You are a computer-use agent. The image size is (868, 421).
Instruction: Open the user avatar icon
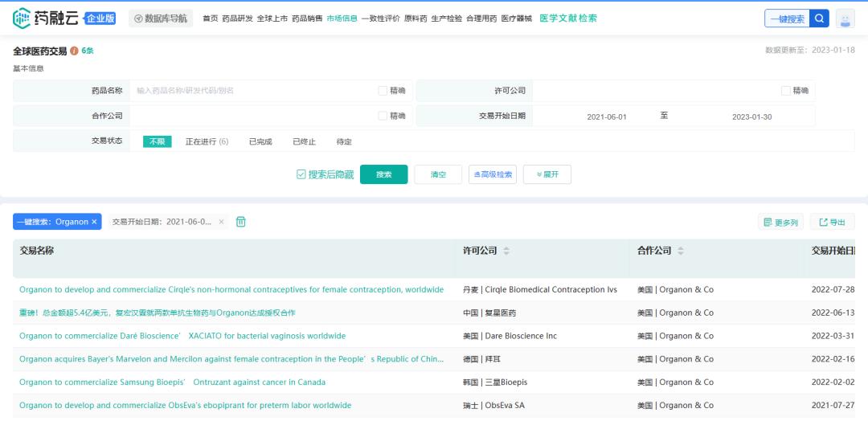pos(845,18)
